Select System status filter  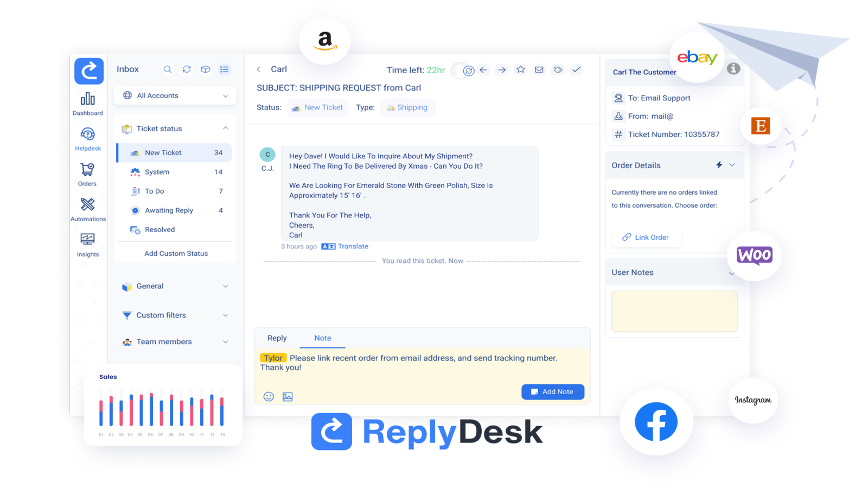pyautogui.click(x=174, y=172)
